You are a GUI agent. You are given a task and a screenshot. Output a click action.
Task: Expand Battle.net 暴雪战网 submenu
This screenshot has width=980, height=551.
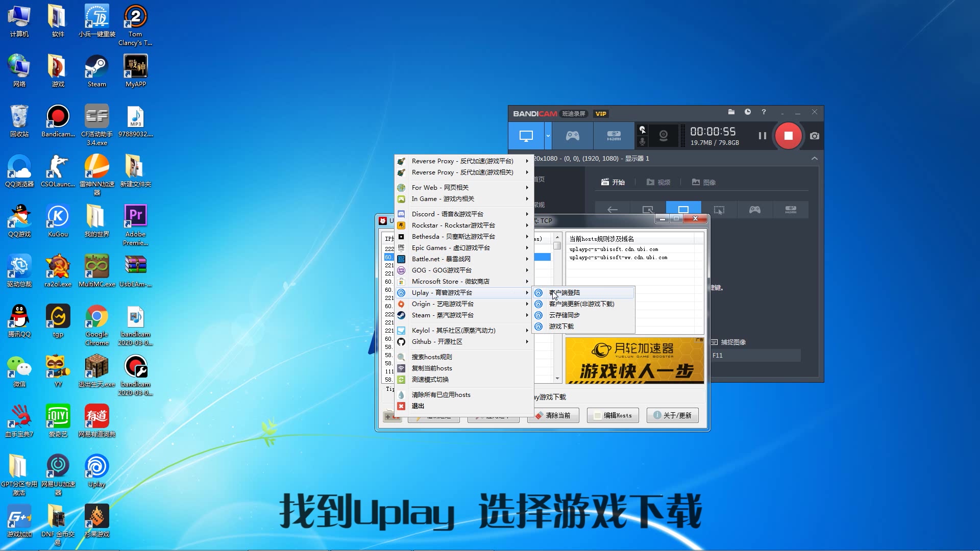coord(464,259)
